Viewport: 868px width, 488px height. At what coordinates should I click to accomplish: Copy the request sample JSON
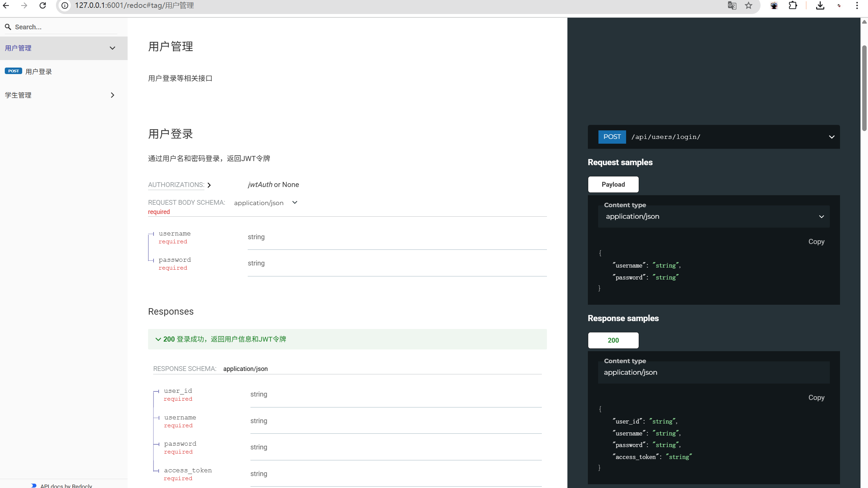pos(816,242)
